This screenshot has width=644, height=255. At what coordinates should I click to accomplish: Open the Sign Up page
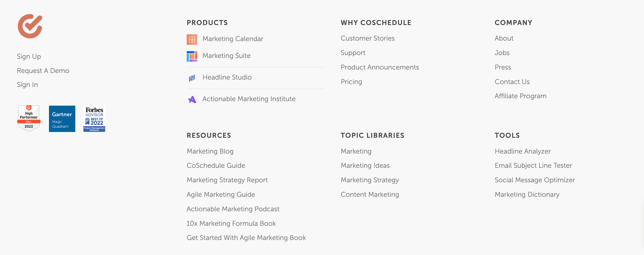click(29, 56)
